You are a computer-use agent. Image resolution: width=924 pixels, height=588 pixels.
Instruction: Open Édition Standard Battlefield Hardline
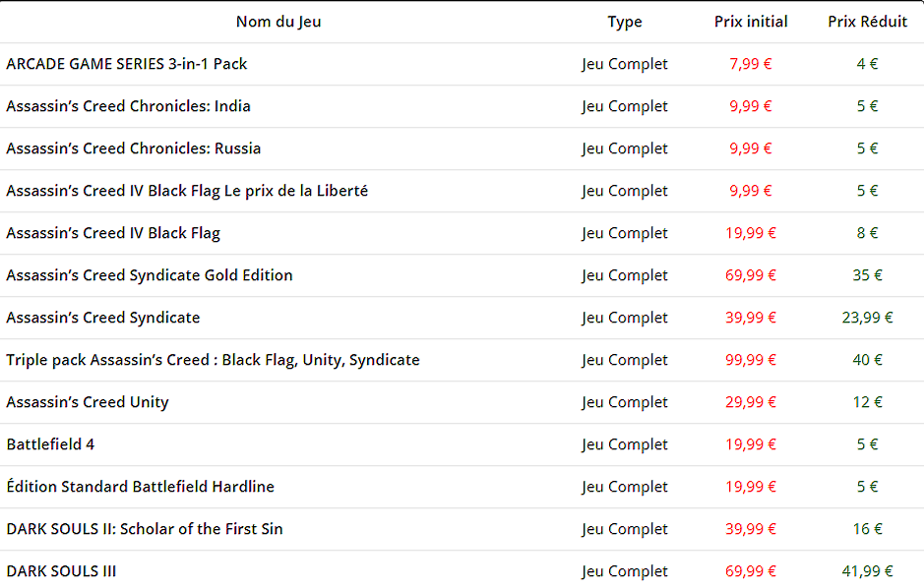coord(140,487)
